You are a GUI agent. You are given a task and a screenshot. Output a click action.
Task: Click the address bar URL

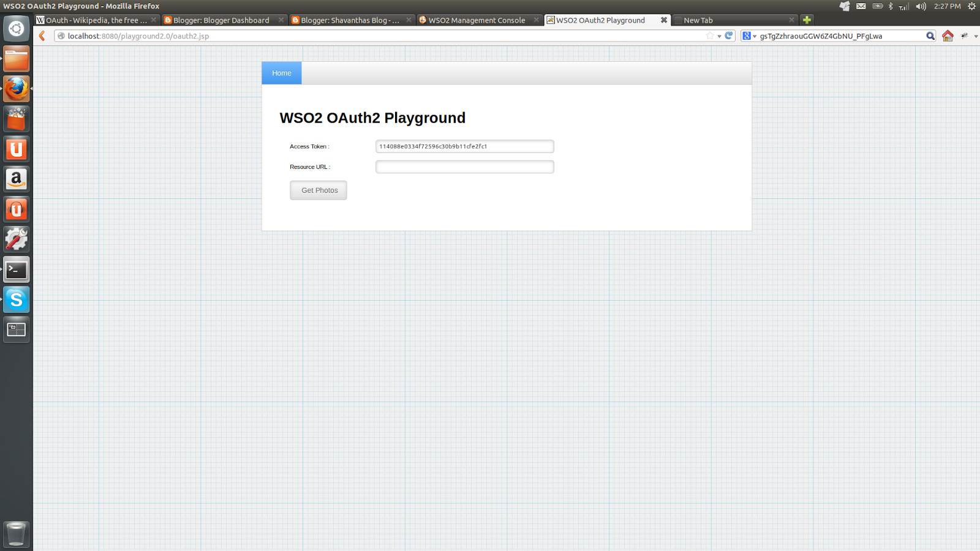138,36
